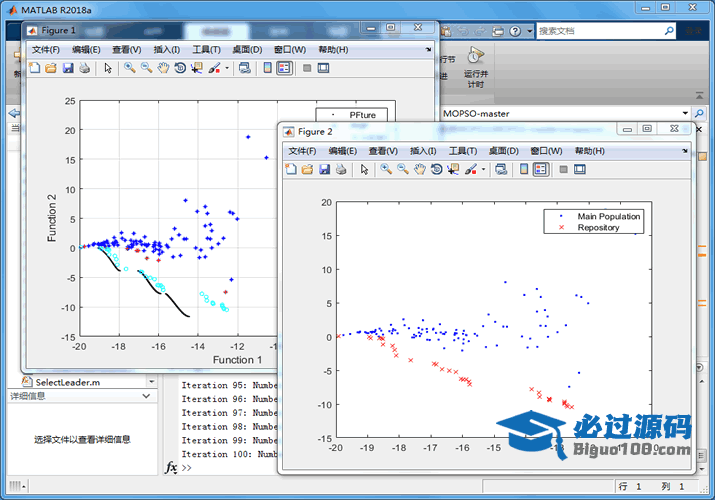Expand dropdown arrow next to help icon
The width and height of the screenshot is (715, 500).
(529, 31)
